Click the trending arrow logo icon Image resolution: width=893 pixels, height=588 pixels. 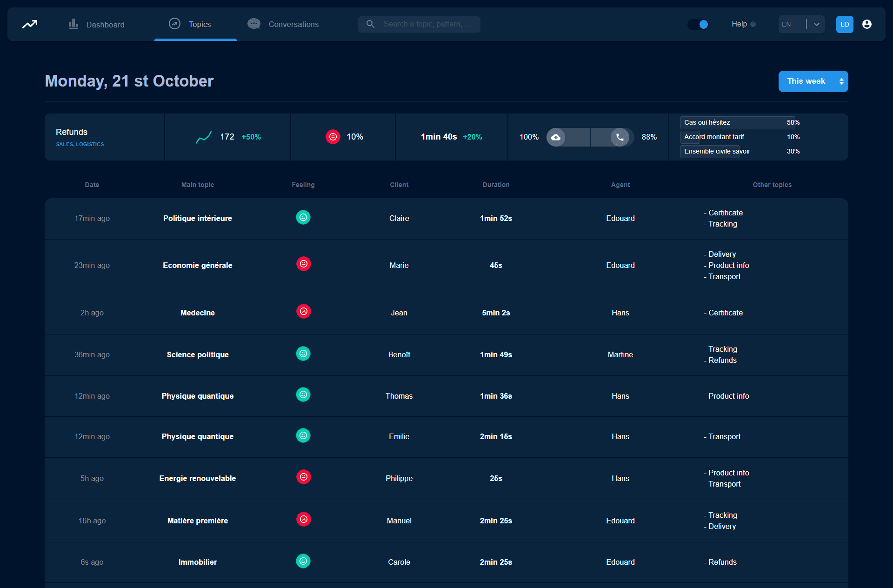[30, 24]
